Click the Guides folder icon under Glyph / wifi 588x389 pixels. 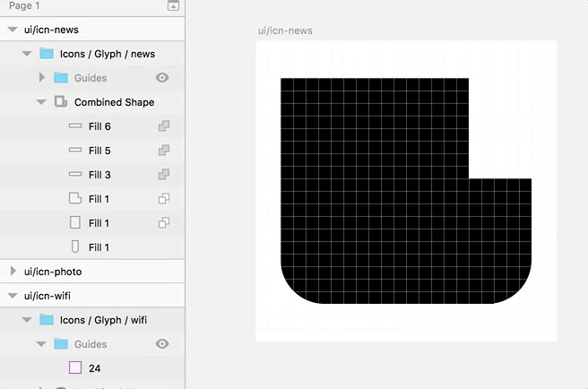[x=61, y=343]
